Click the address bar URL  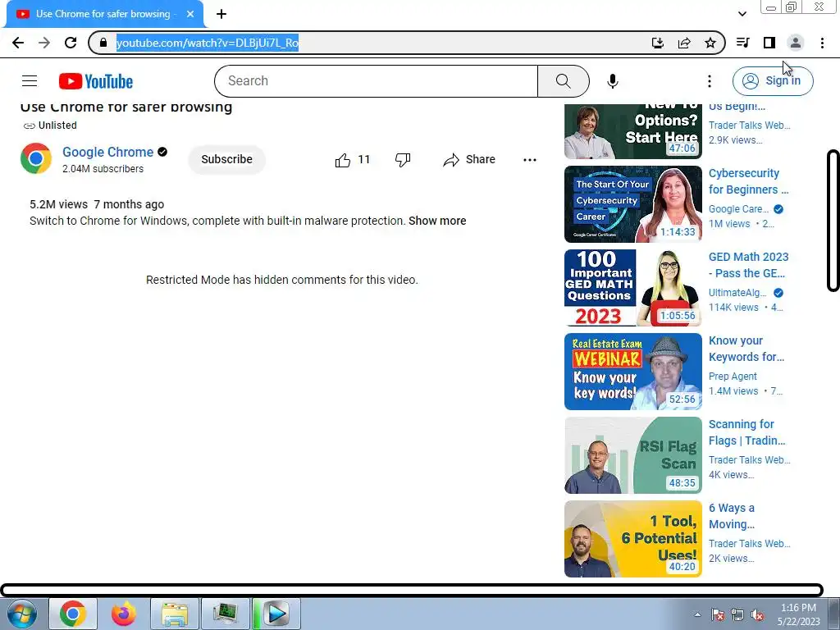tap(208, 43)
